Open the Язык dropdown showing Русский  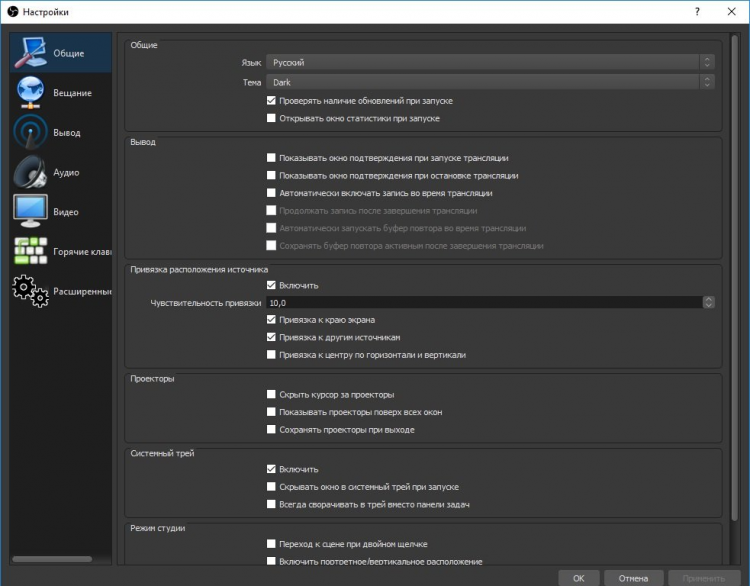(x=490, y=62)
